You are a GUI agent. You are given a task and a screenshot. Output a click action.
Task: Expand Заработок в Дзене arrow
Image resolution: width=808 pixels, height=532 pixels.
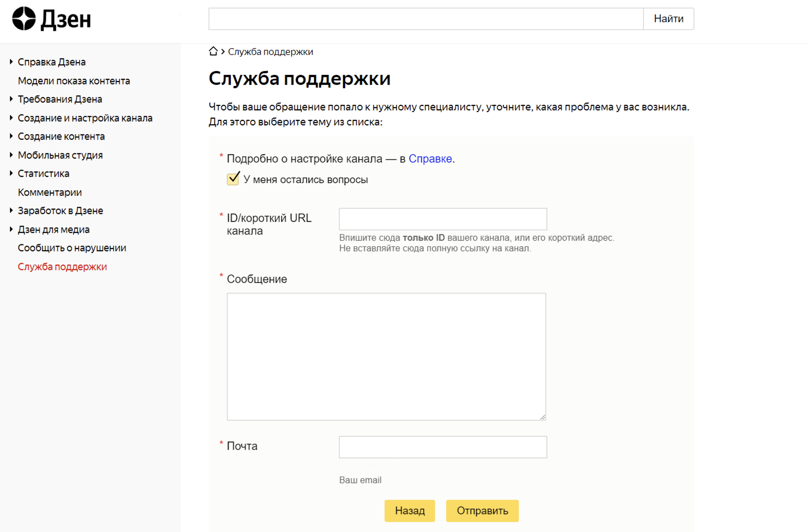(11, 210)
